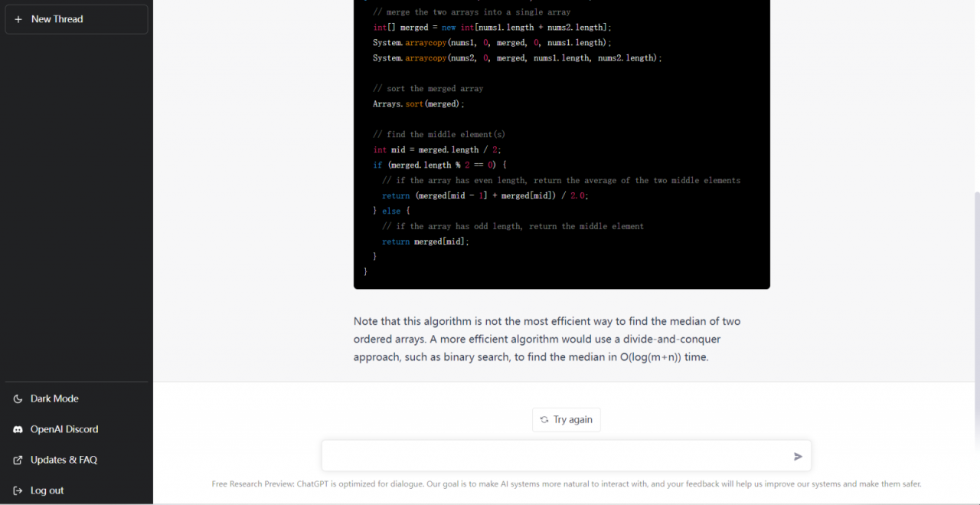Click the line 'int mid = merged.length / 2;'
Image resolution: width=980 pixels, height=505 pixels.
coord(437,149)
